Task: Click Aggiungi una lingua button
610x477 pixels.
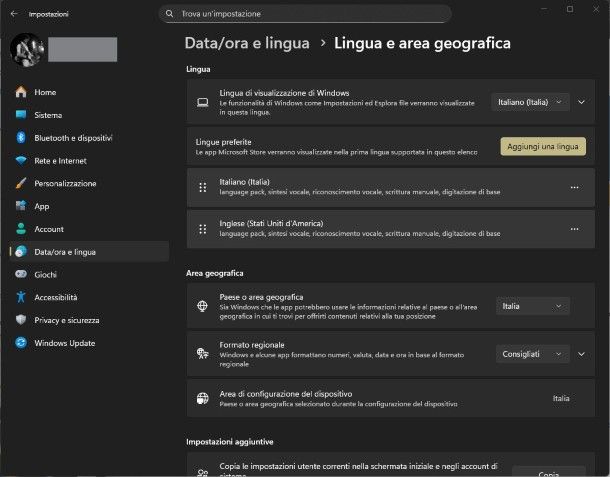Action: 543,146
